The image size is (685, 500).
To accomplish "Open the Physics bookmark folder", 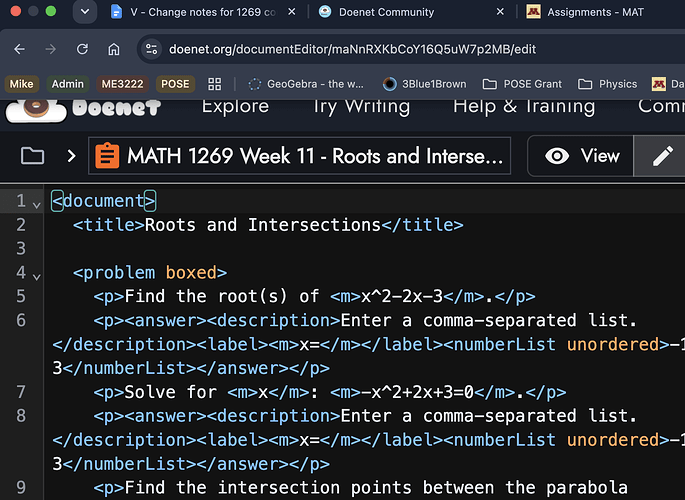I will 607,84.
